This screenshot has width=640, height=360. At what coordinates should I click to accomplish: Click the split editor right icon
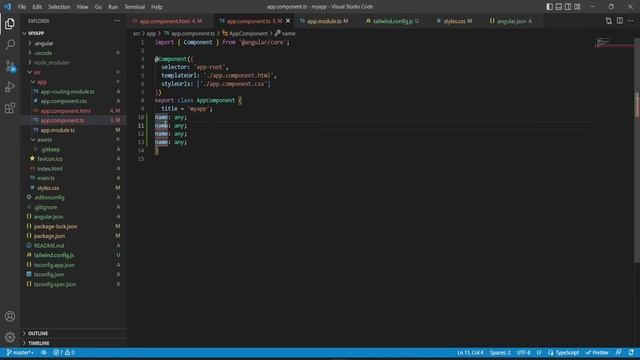(620, 21)
